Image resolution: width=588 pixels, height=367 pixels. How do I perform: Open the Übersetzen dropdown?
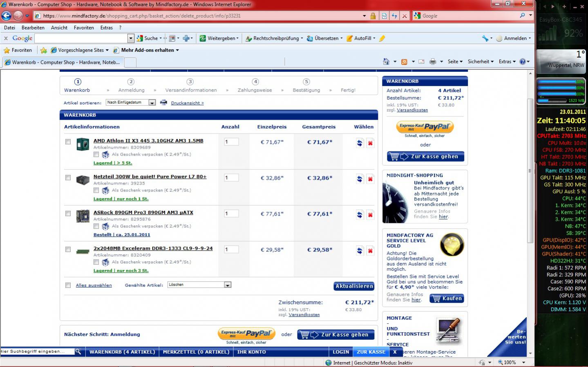pyautogui.click(x=341, y=38)
